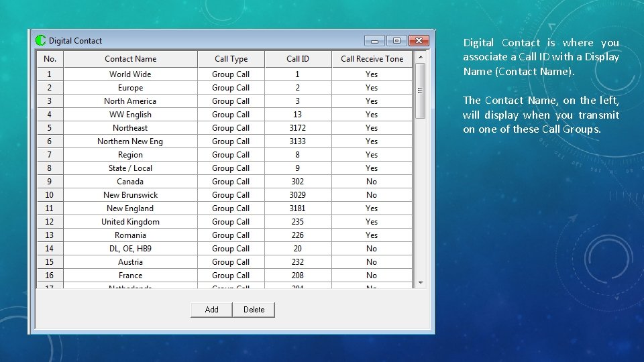Click the No. column header
The image size is (644, 362).
(50, 59)
